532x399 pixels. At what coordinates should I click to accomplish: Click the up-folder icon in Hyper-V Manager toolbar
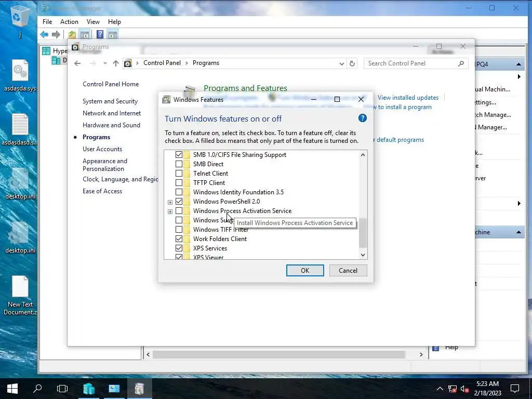pyautogui.click(x=72, y=34)
